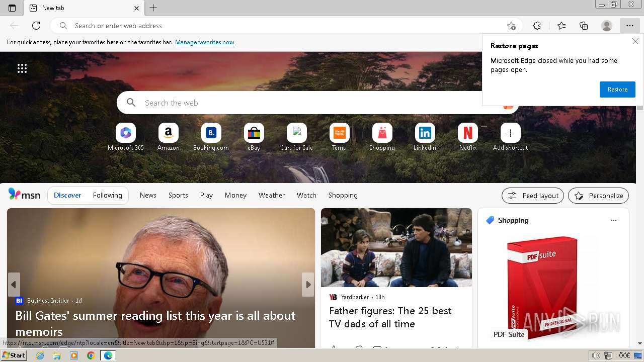Open Temu shortcut tile
This screenshot has width=644, height=362.
click(x=340, y=137)
